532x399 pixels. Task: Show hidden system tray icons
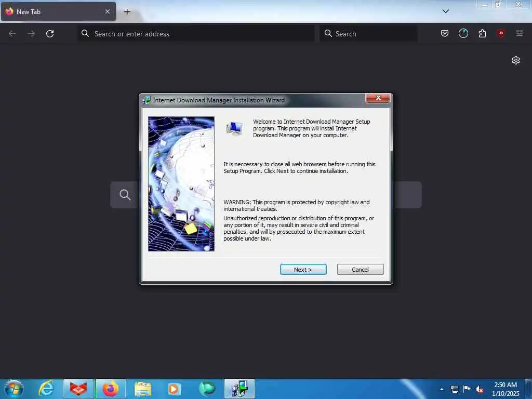click(442, 389)
